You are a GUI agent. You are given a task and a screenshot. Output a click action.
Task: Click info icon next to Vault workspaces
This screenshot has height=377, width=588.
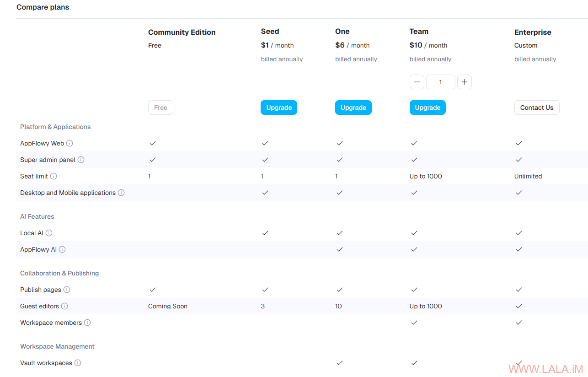pyautogui.click(x=78, y=363)
